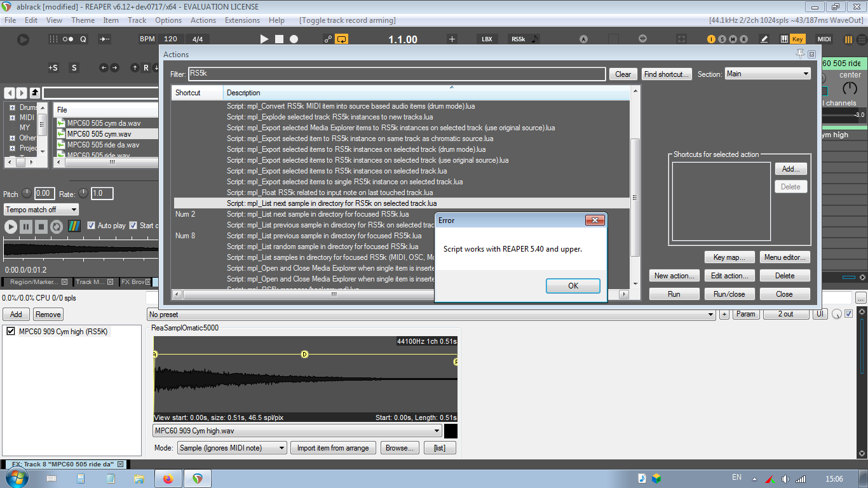This screenshot has height=488, width=868.
Task: Click the MIDI toolbar button
Action: [824, 39]
